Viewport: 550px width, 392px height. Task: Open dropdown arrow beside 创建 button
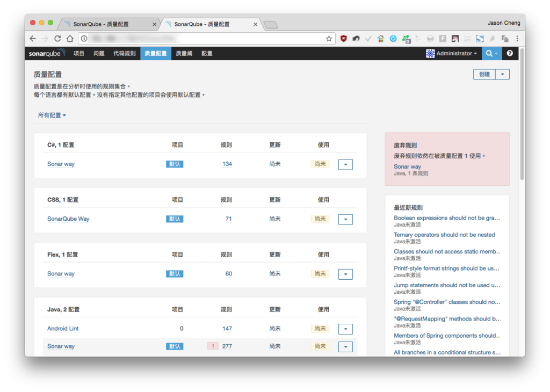[502, 74]
